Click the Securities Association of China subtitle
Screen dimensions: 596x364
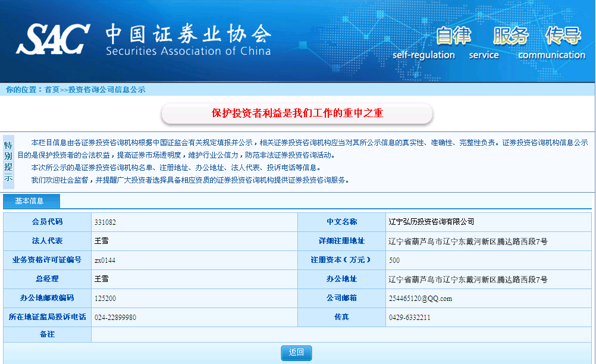pyautogui.click(x=189, y=51)
